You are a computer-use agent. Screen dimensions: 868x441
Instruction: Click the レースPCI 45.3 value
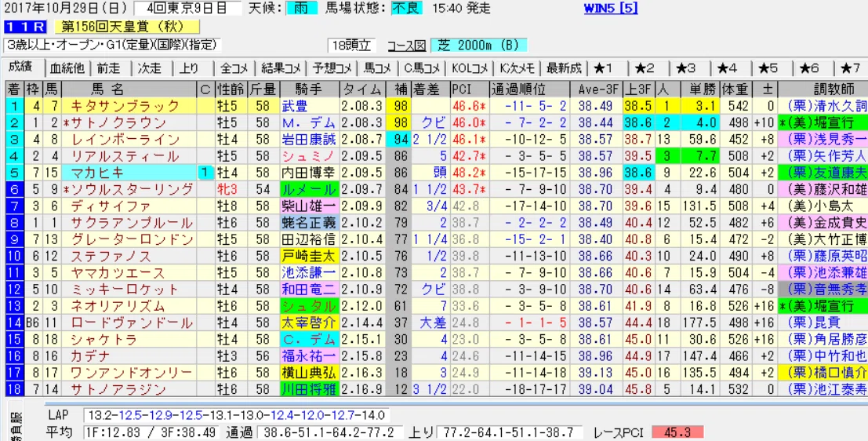click(678, 432)
